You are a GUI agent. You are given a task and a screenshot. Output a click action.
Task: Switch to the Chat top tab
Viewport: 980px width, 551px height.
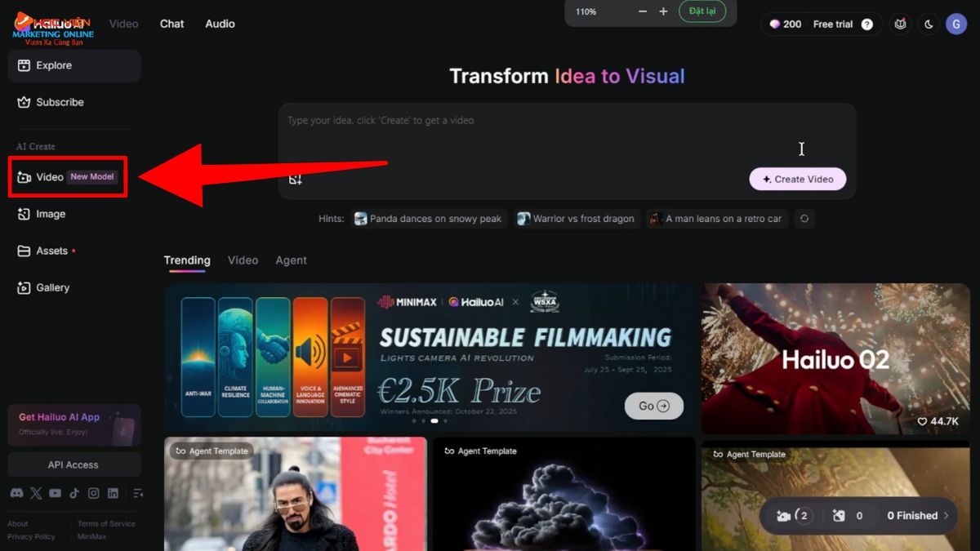171,24
